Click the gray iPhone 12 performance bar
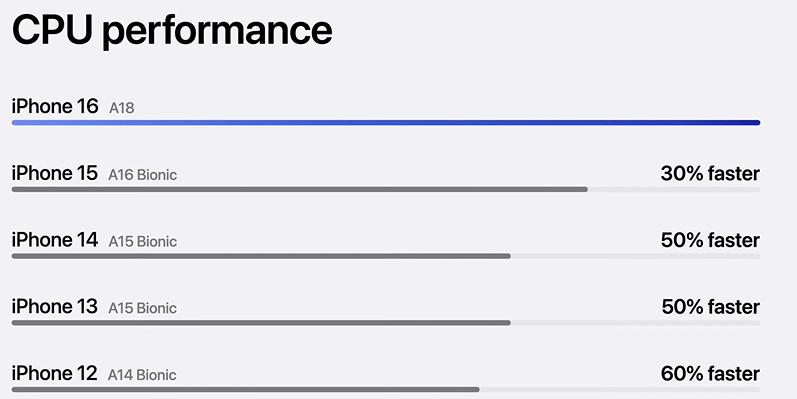 pos(246,390)
